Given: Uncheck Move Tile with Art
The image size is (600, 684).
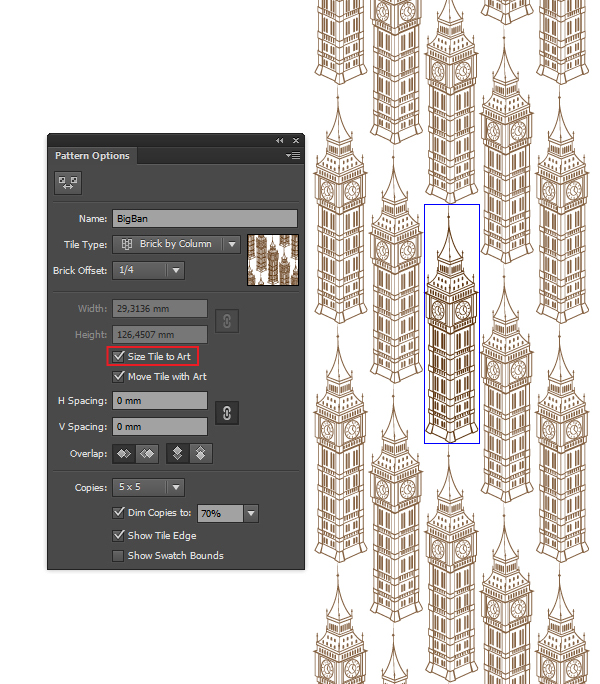Looking at the screenshot, I should [x=118, y=376].
